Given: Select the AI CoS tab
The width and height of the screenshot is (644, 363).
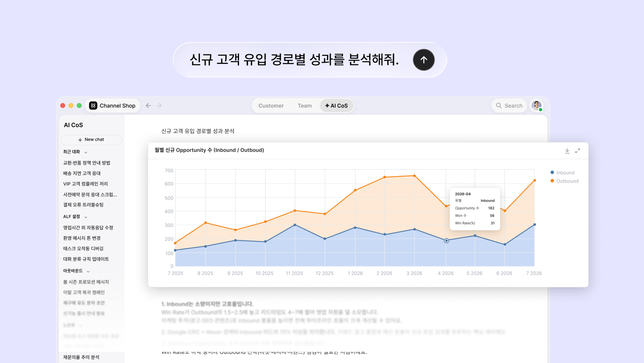Looking at the screenshot, I should coord(336,106).
